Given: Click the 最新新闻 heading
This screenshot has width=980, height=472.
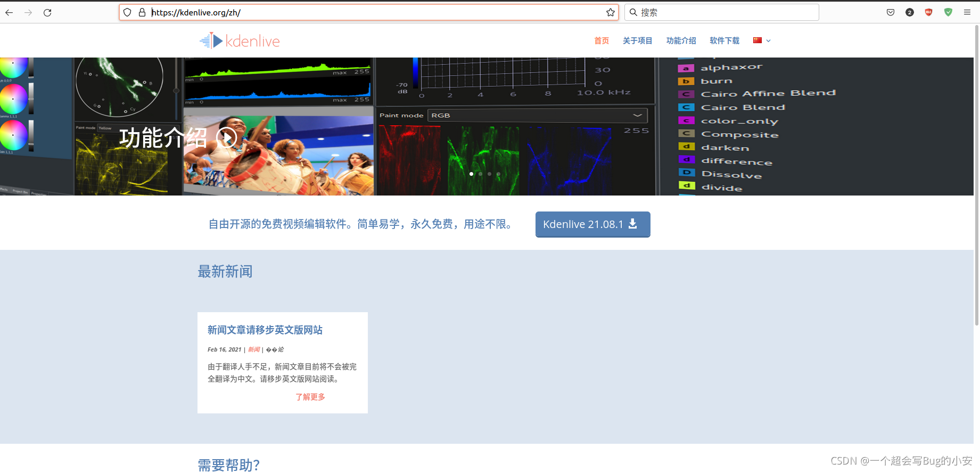Looking at the screenshot, I should [225, 272].
